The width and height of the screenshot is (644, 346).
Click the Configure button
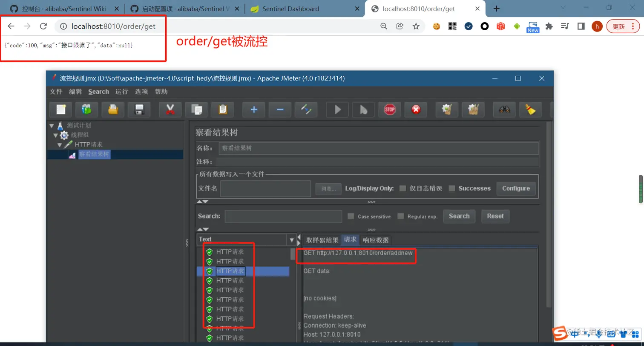(x=516, y=188)
